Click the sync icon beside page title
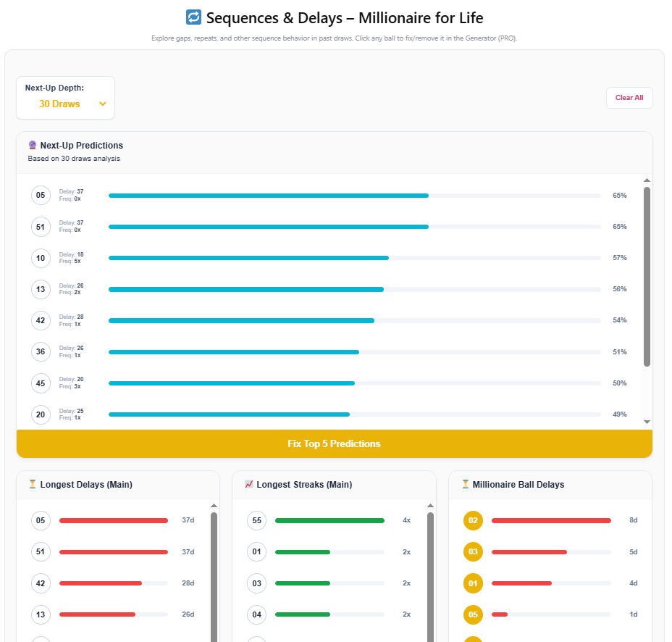Image resolution: width=672 pixels, height=642 pixels. (x=193, y=17)
